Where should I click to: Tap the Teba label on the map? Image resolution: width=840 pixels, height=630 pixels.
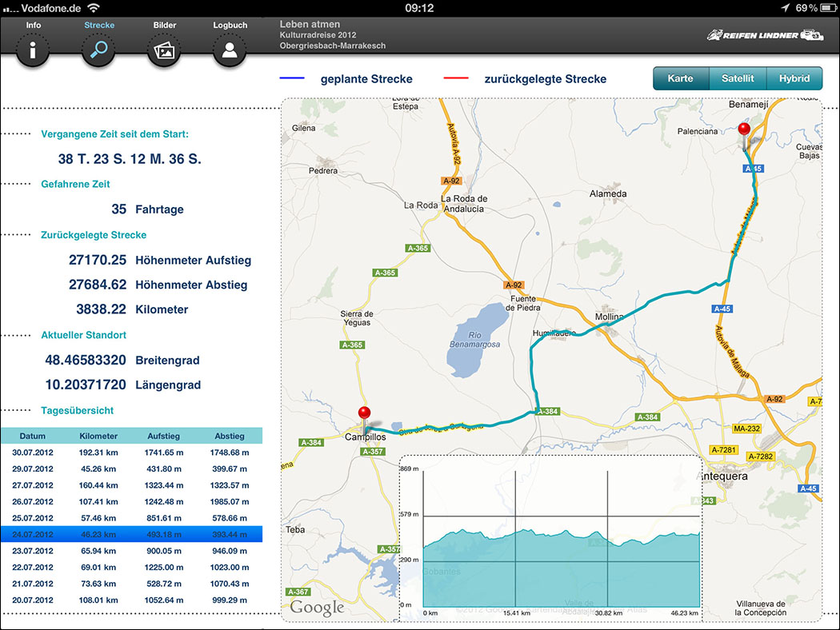tap(295, 529)
